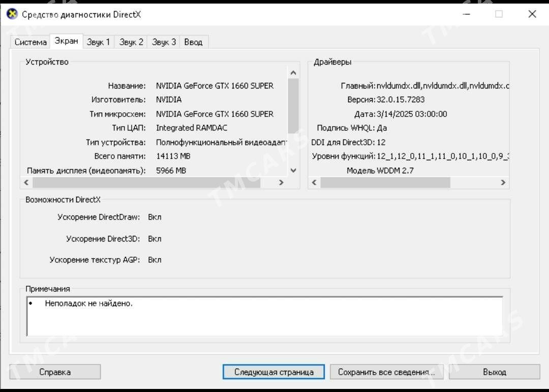Open the Звук 2 tab
Screen dimensions: 549x392
(x=131, y=42)
